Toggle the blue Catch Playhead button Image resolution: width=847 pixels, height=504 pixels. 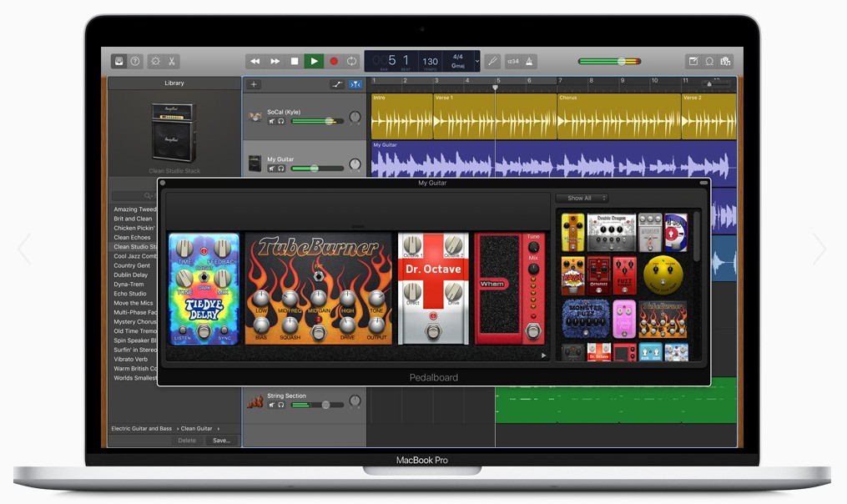pos(355,84)
